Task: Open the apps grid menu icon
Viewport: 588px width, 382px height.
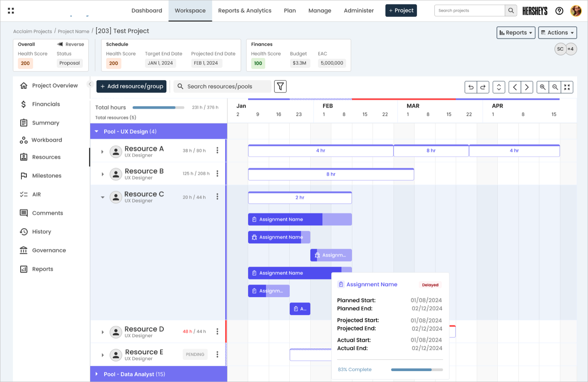Action: point(11,11)
